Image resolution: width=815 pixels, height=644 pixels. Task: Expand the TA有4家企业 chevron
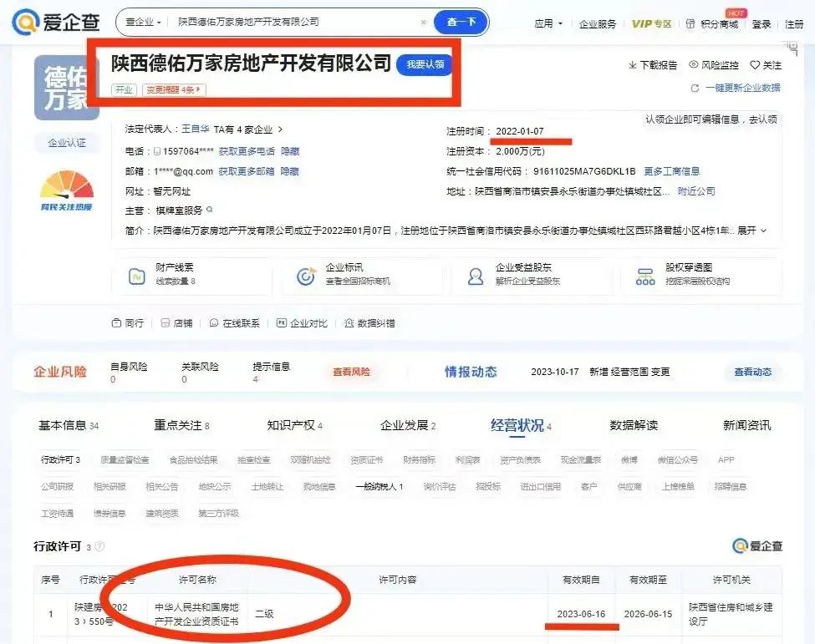(281, 129)
